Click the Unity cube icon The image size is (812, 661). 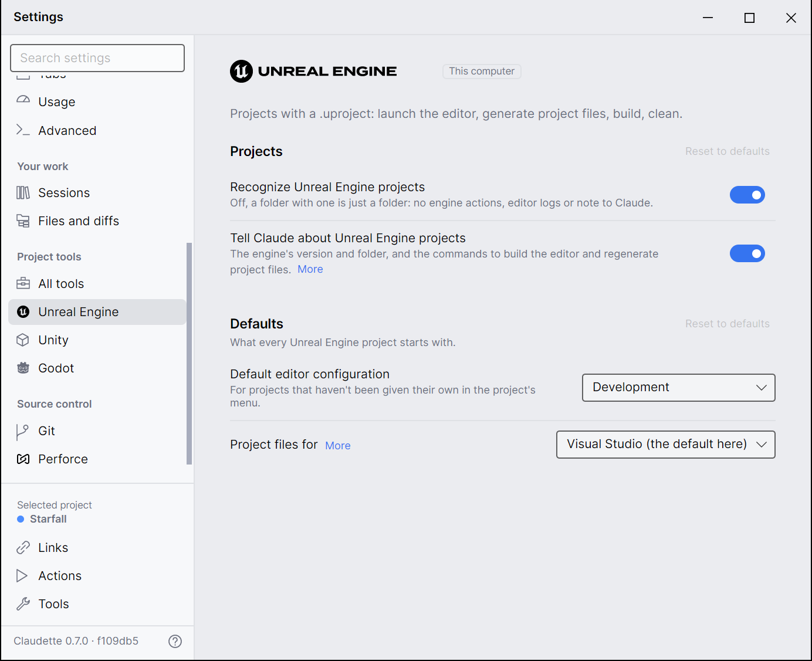coord(23,340)
